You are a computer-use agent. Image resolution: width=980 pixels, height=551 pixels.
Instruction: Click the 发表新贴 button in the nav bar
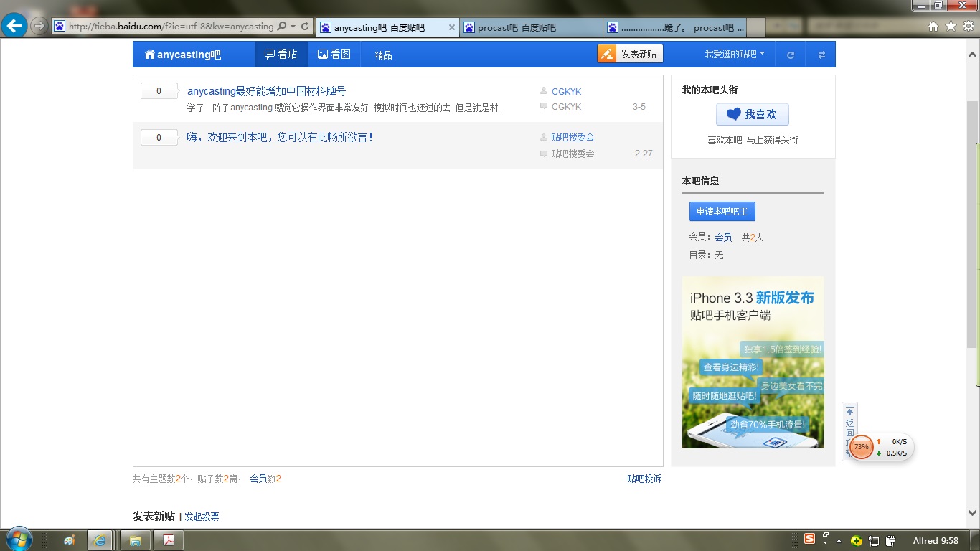pyautogui.click(x=631, y=54)
